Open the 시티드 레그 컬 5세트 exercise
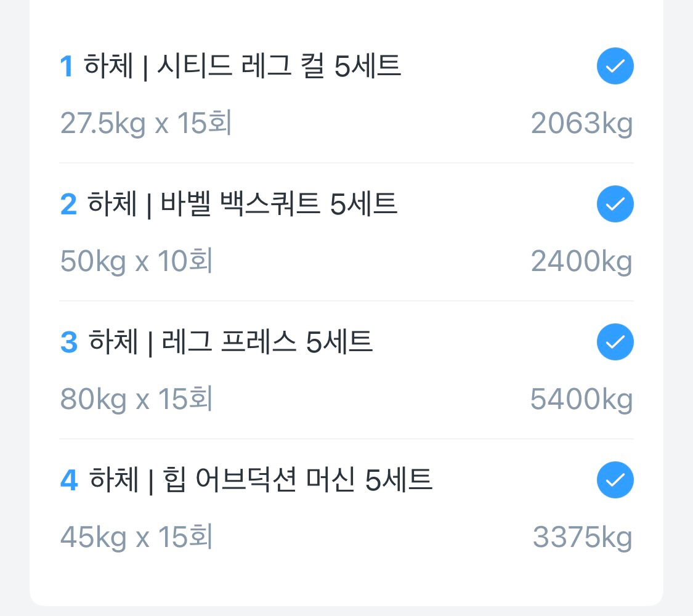 tap(241, 67)
